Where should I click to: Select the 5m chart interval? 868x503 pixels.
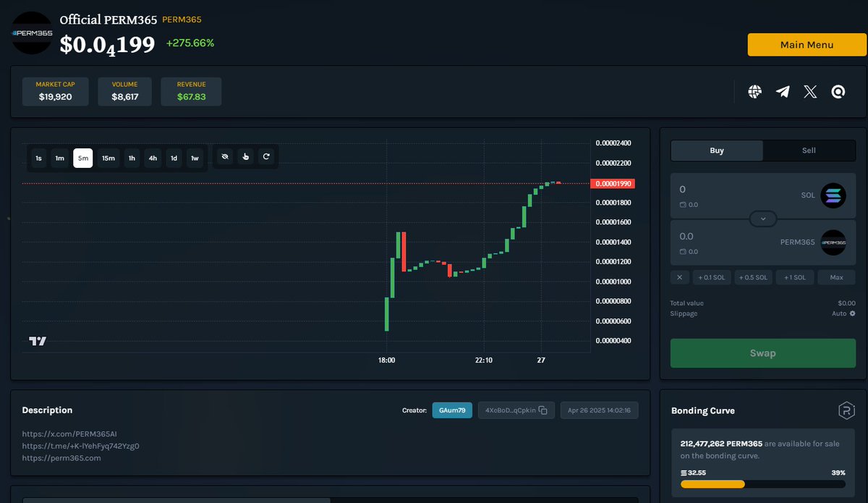[83, 158]
